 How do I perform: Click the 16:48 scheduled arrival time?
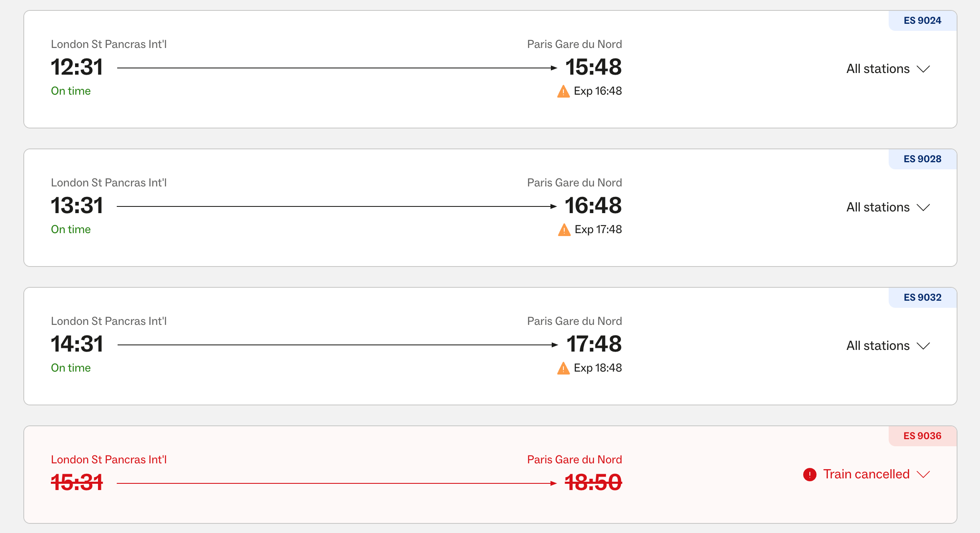[593, 206]
